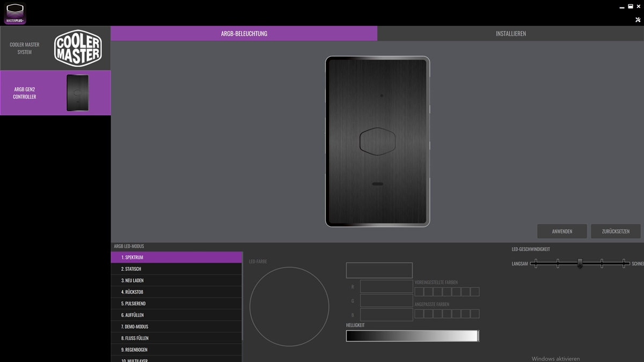Select the ARGB Gen2 Controller device thumbnail

pyautogui.click(x=78, y=93)
